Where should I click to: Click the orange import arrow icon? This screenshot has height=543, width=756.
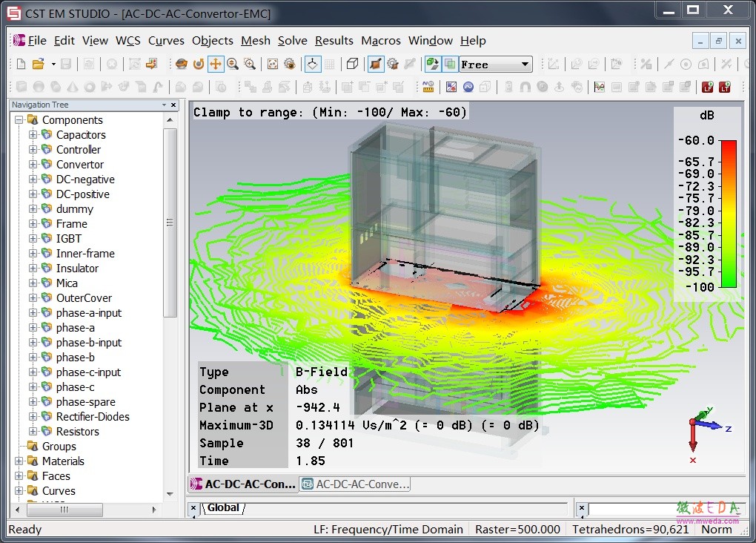click(152, 65)
